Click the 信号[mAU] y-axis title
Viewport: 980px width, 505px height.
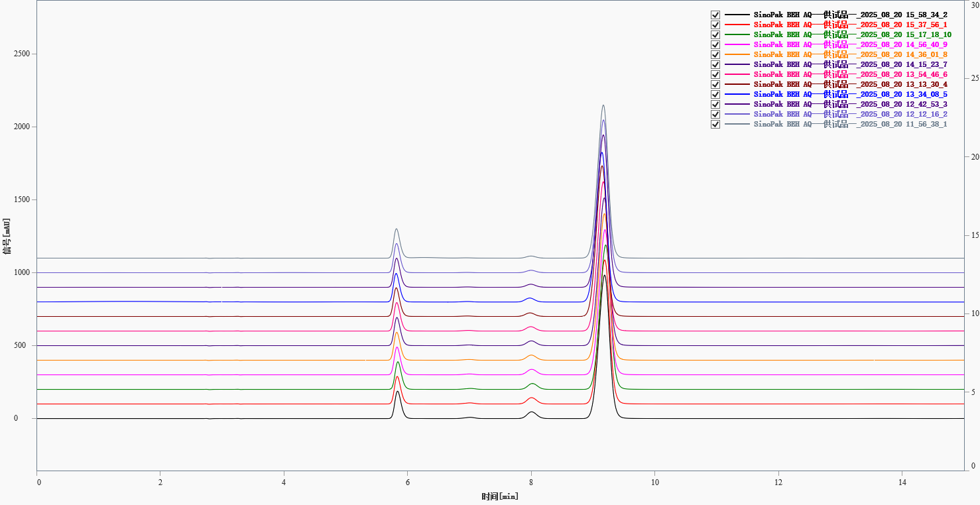pos(7,235)
